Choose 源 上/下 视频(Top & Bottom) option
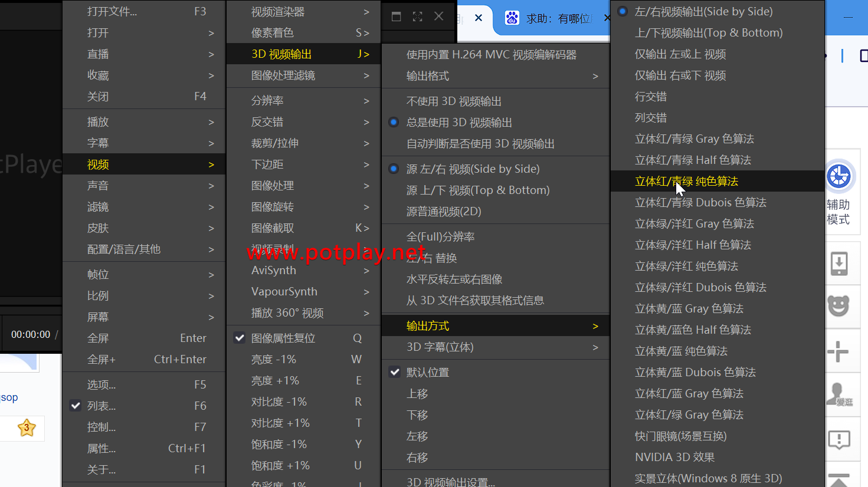 click(496, 190)
